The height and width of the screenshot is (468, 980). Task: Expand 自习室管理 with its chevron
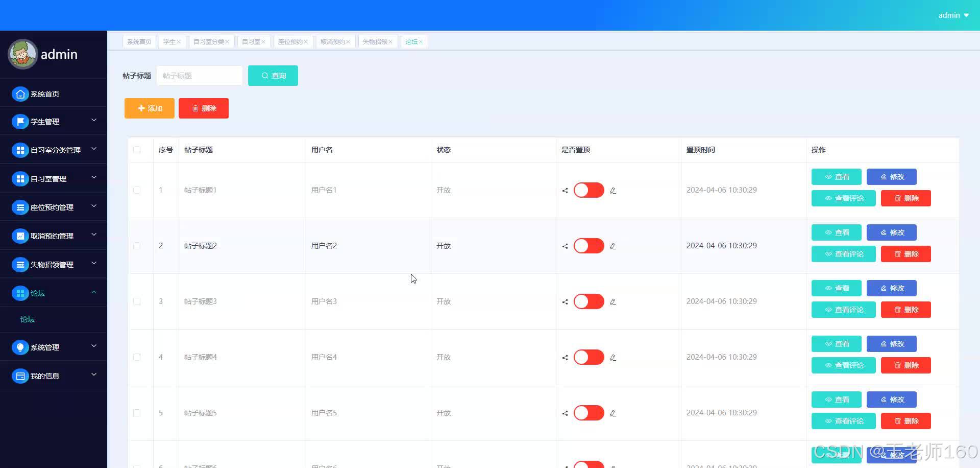(94, 178)
